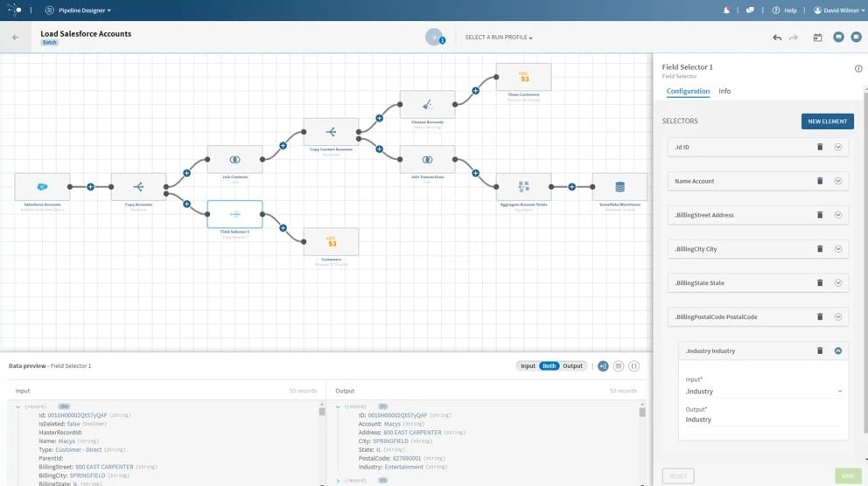
Task: Select the Aggregate Account Totals node
Action: coord(523,187)
